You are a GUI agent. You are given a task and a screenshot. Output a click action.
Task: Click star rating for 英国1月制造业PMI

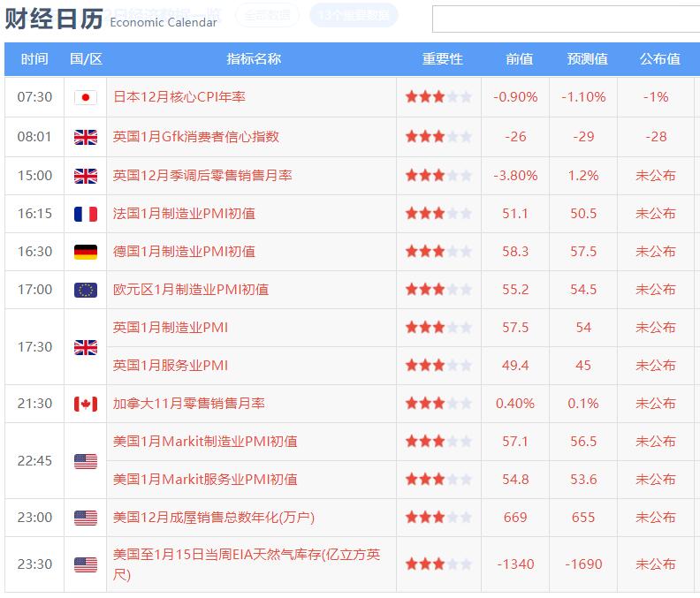click(438, 327)
